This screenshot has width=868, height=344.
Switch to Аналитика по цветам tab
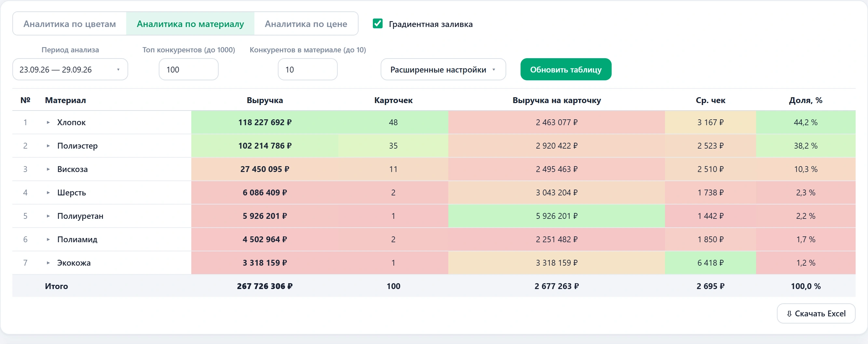[69, 24]
